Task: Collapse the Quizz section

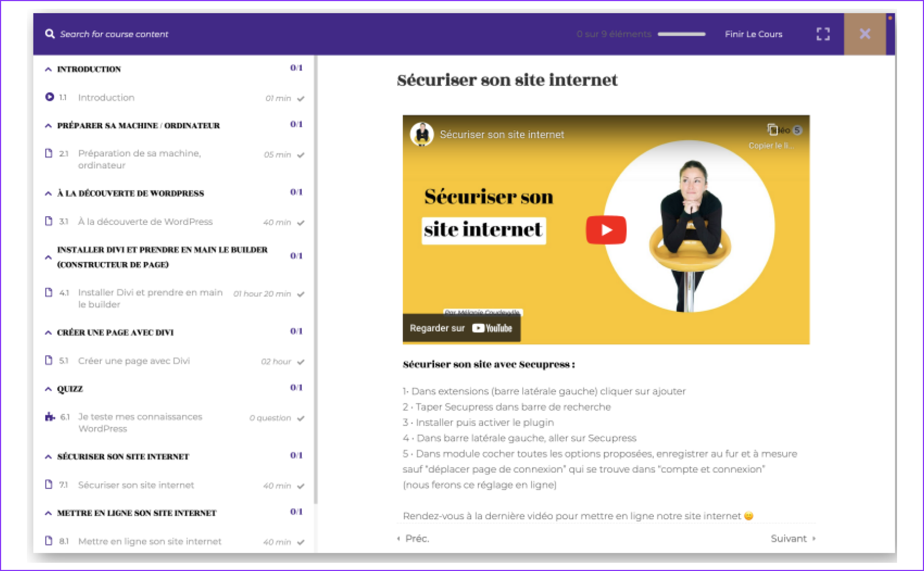Action: point(48,389)
